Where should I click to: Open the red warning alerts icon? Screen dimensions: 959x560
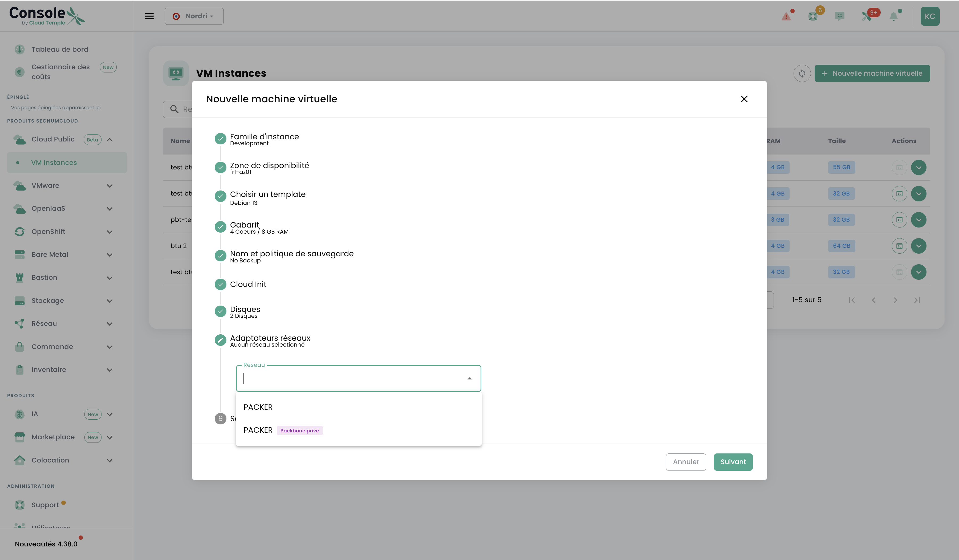click(786, 16)
